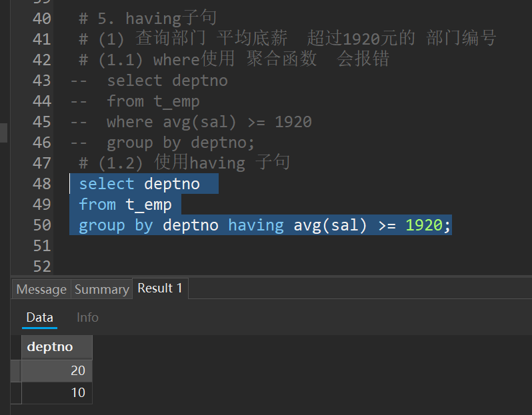Click the 'having' keyword on line 50
Screen dimensions: 532x415
256,225
